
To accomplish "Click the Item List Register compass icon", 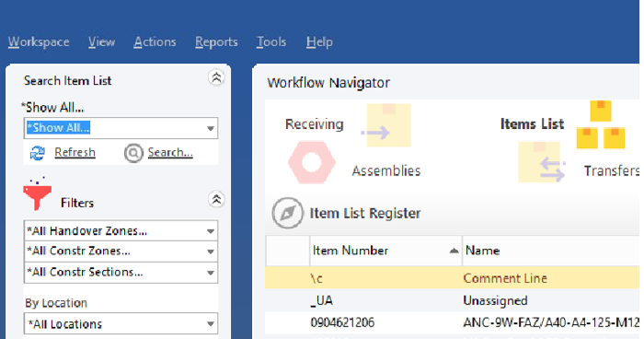I will click(287, 213).
